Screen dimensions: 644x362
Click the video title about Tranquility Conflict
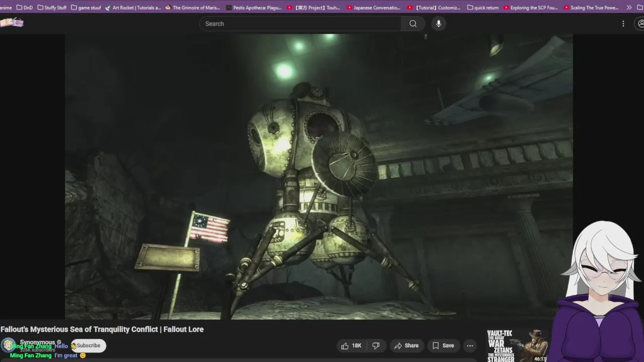(102, 329)
